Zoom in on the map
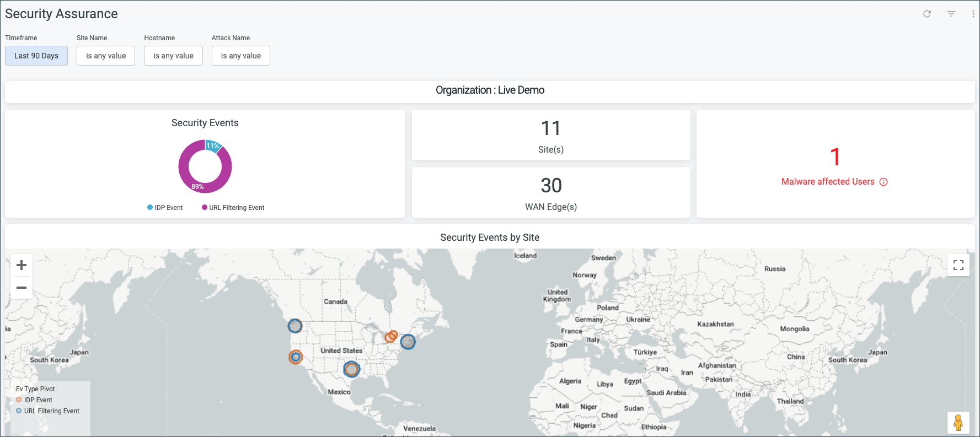The width and height of the screenshot is (980, 437). 22,265
